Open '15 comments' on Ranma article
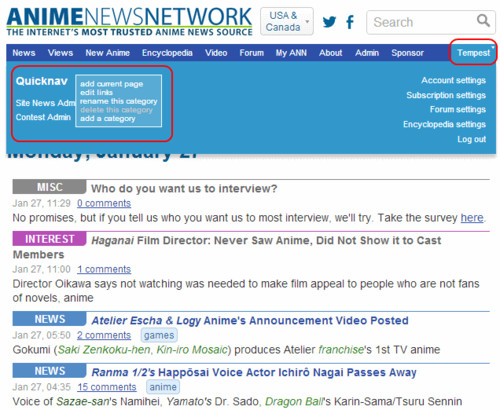The image size is (500, 410). click(107, 387)
